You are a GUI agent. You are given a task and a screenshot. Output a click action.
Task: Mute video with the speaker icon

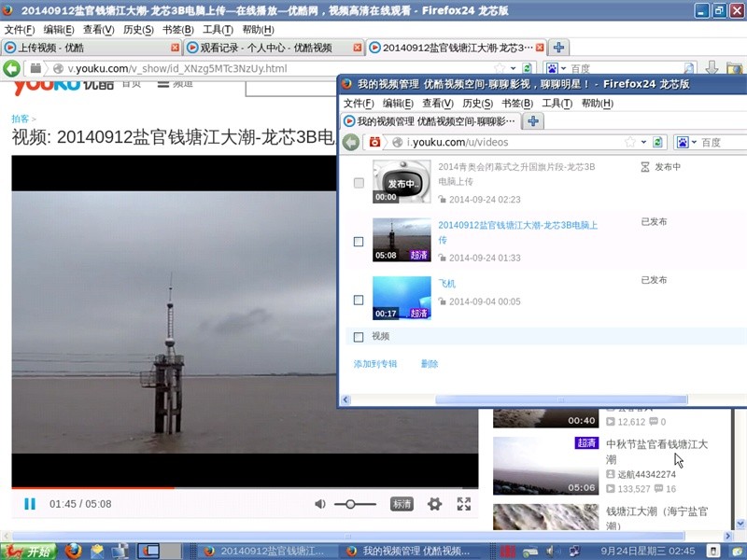click(x=320, y=504)
